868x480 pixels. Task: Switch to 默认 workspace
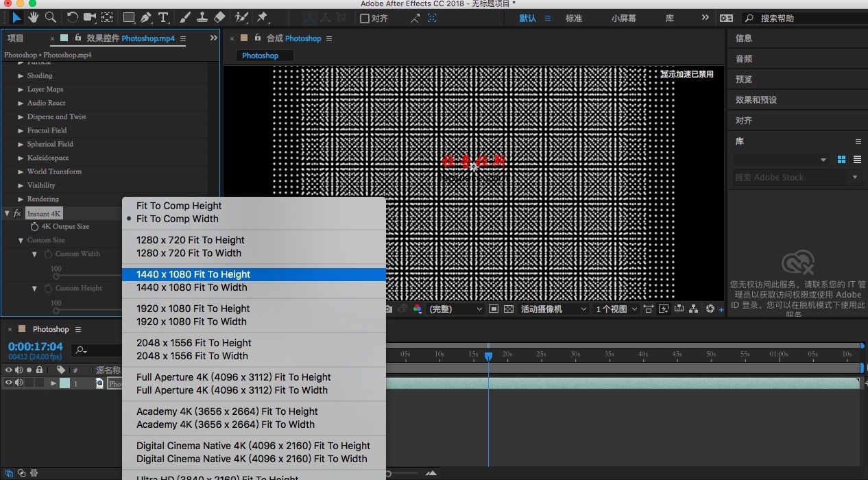pos(528,19)
